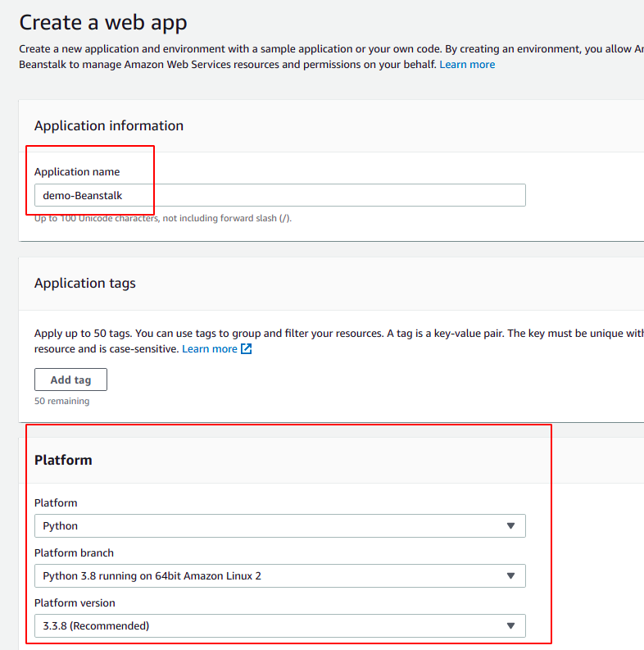Click the arrow of the Python platform dropdown
Image resolution: width=644 pixels, height=650 pixels.
(x=510, y=526)
